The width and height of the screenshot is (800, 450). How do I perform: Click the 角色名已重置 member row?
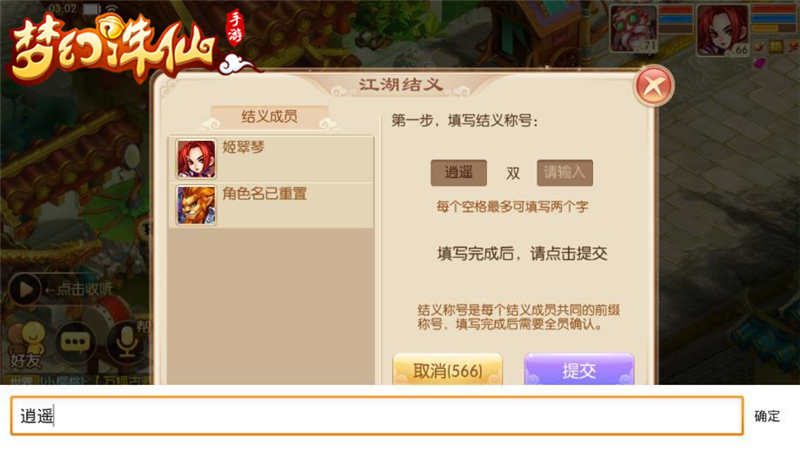pos(271,205)
